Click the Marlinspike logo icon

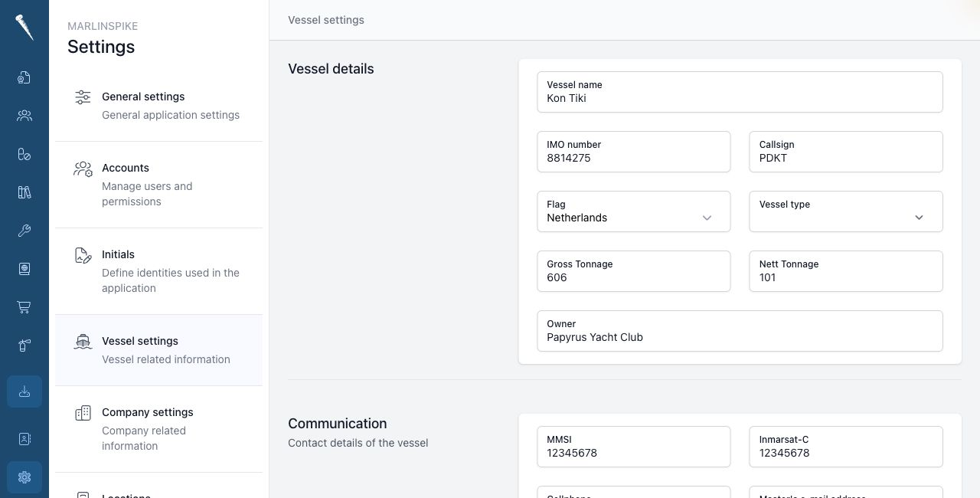coord(24,28)
